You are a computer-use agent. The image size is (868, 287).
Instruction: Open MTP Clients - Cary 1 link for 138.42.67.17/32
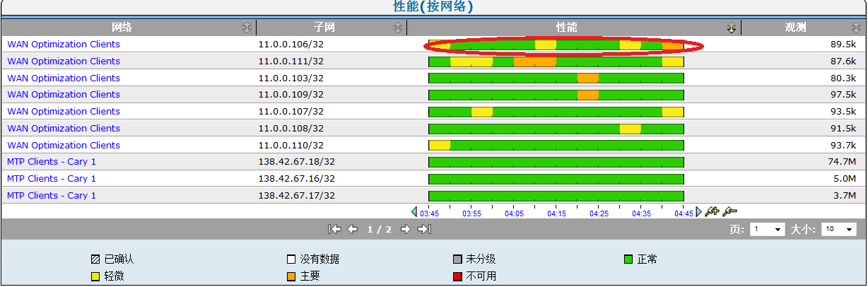(x=52, y=196)
